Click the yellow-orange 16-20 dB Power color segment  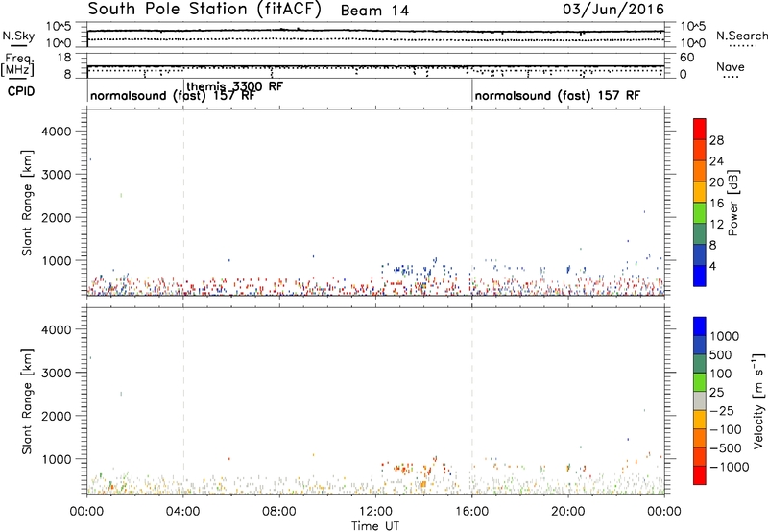pyautogui.click(x=700, y=191)
